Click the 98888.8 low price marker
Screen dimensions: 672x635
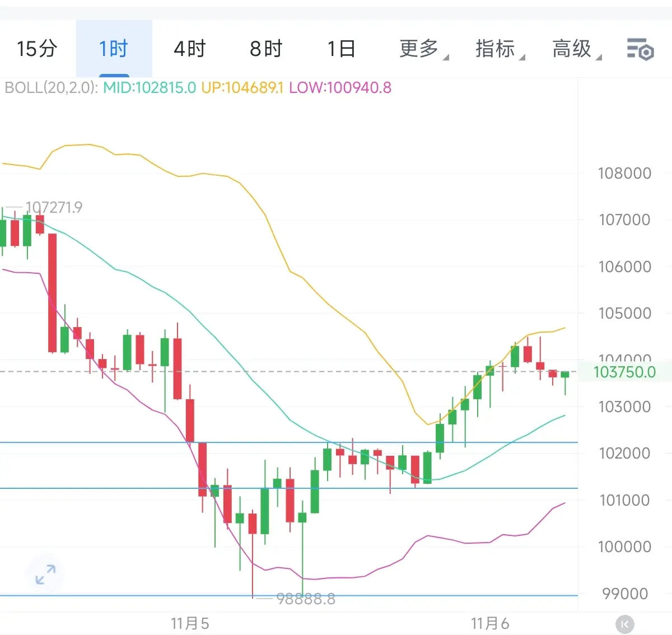coord(306,599)
